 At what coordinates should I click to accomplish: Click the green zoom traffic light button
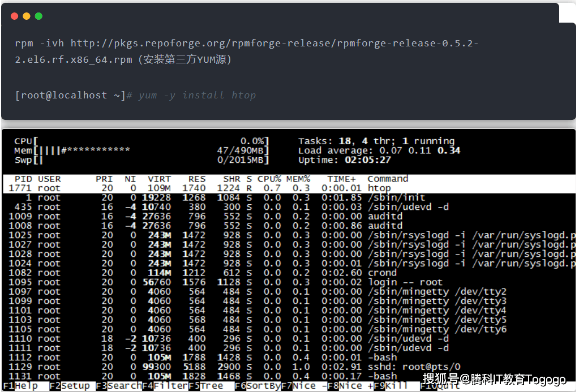point(38,16)
